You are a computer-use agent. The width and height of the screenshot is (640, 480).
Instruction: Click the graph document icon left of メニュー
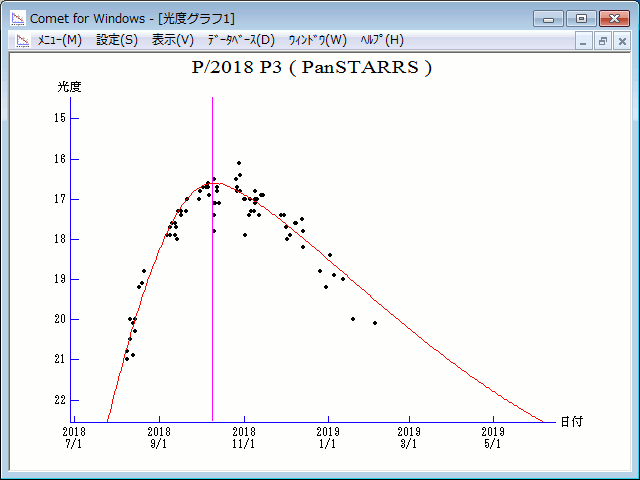coord(19,40)
